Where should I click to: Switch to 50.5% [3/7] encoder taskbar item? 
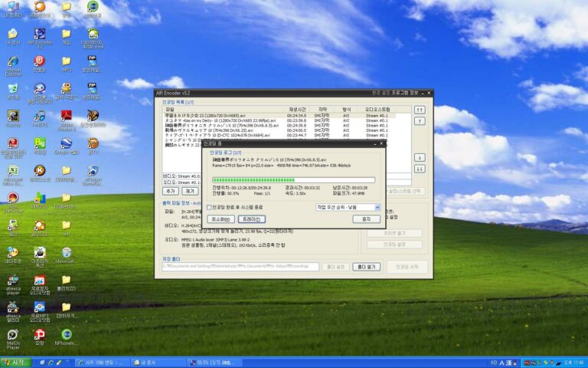tap(214, 363)
